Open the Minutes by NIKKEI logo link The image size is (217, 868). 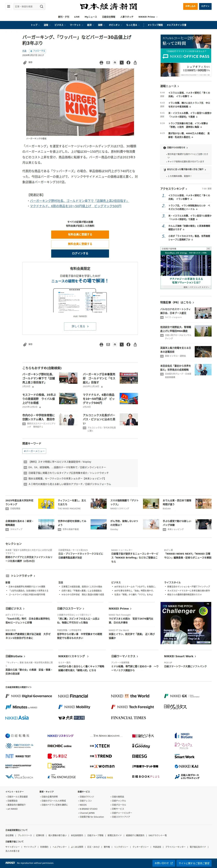pyautogui.click(x=21, y=707)
